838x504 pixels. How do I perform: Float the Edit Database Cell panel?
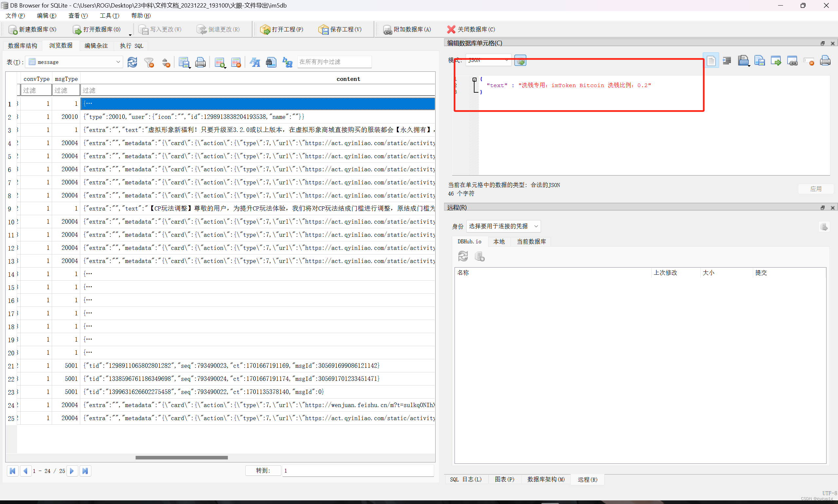[x=822, y=43]
